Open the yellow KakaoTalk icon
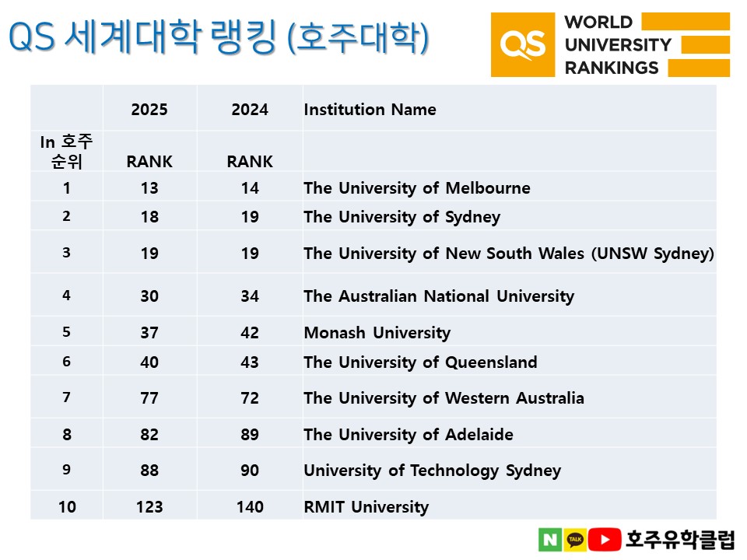The height and width of the screenshot is (560, 747). point(576,540)
